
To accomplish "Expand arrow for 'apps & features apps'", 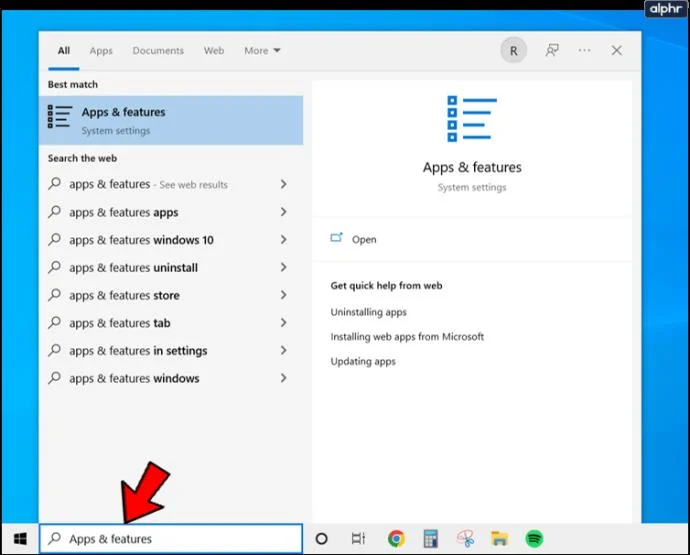I will click(284, 212).
